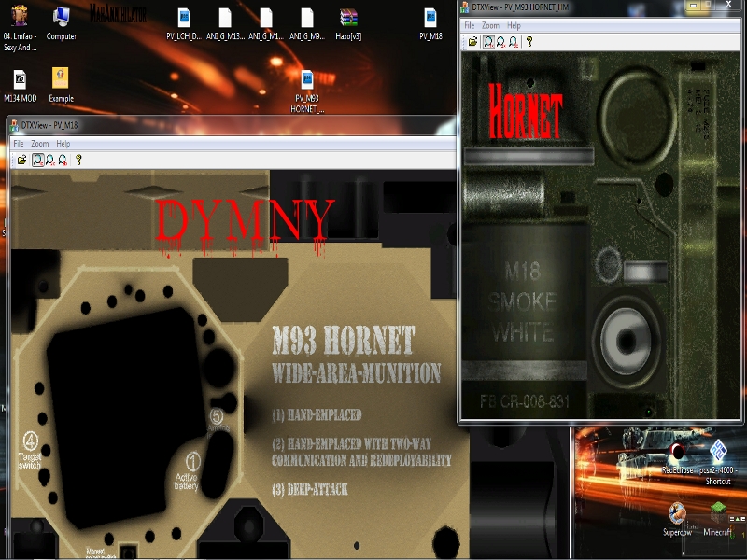Open the Example desktop icon
747x560 pixels.
pyautogui.click(x=61, y=85)
